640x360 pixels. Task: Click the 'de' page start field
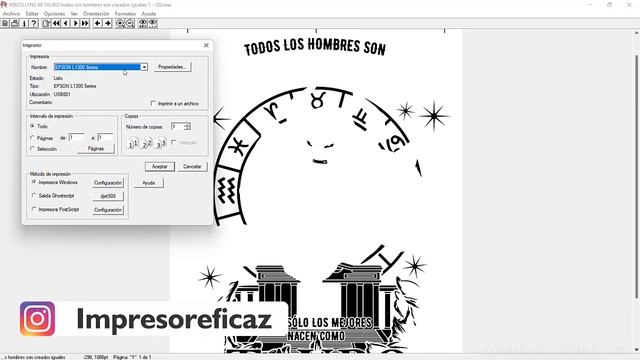tap(76, 138)
